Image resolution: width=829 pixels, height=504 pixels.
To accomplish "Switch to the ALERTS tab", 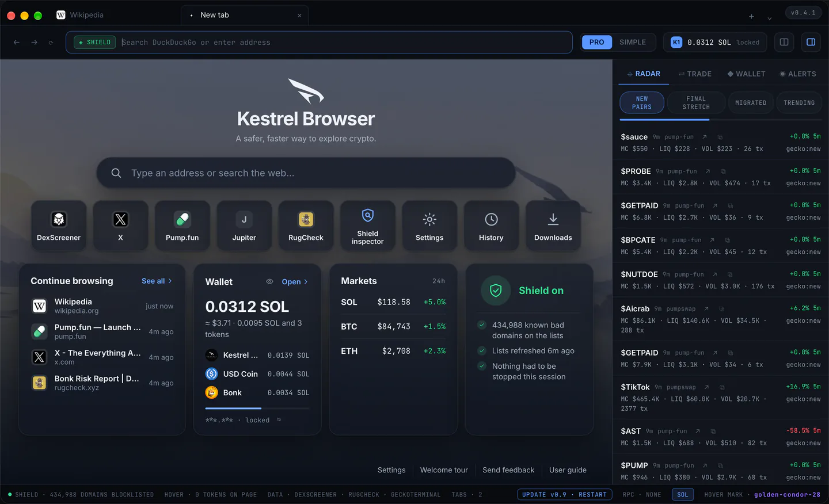I will [798, 74].
